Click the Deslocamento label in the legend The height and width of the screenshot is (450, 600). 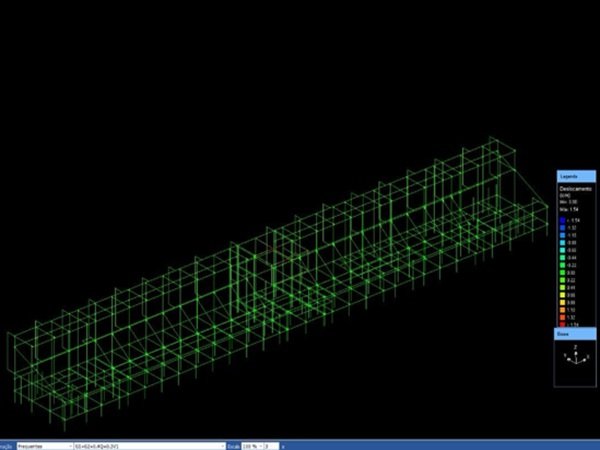pyautogui.click(x=577, y=188)
